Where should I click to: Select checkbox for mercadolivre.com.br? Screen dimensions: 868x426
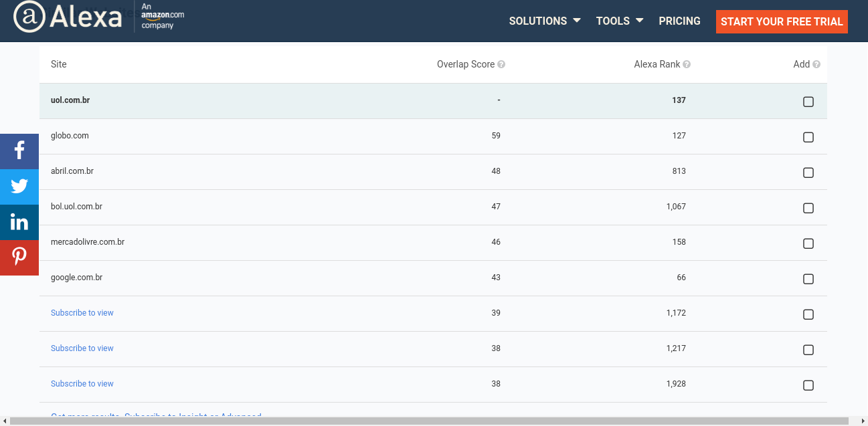coord(808,243)
